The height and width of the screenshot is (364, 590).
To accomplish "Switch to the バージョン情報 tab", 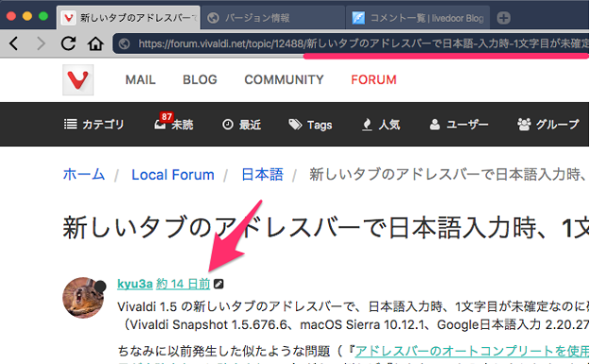I will point(273,18).
